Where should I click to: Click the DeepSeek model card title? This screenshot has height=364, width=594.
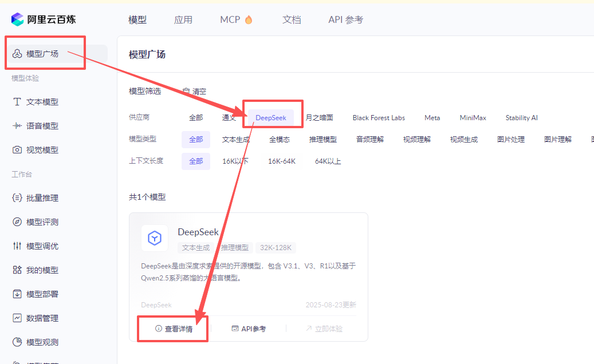[x=198, y=232]
